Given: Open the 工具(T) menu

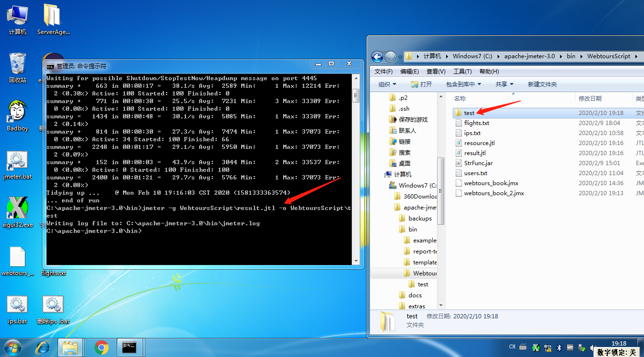Looking at the screenshot, I should coord(462,72).
